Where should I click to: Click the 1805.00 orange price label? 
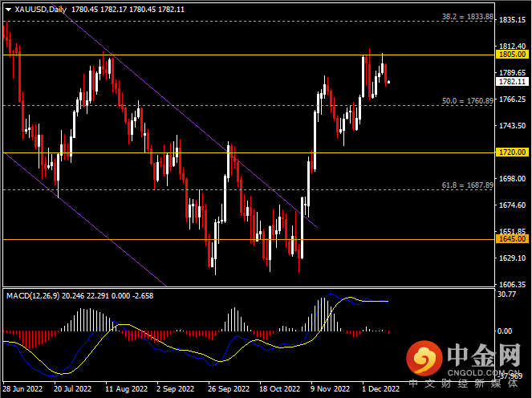tap(512, 55)
